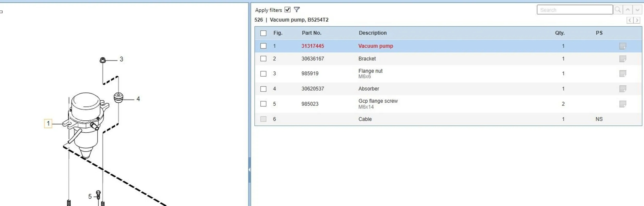The width and height of the screenshot is (644, 206).
Task: Open the note icon for Absorber row
Action: coord(622,89)
